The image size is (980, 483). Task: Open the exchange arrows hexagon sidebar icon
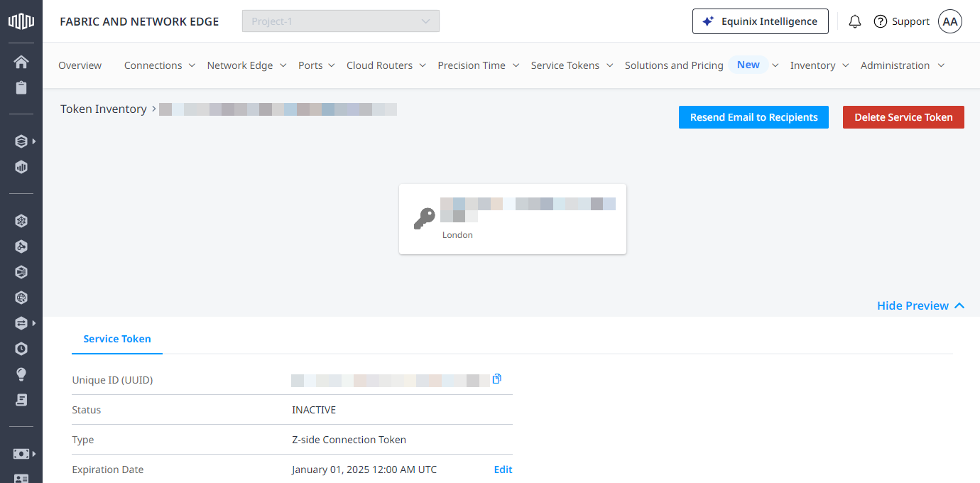[21, 323]
